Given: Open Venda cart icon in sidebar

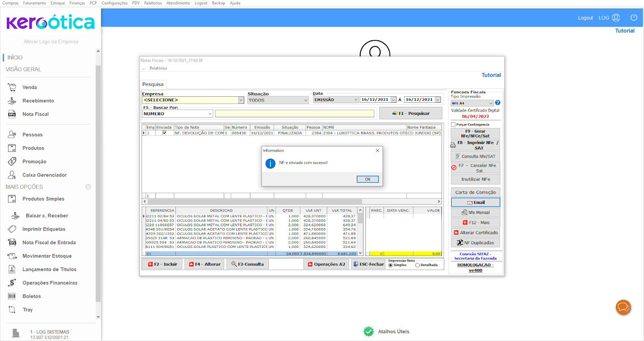Looking at the screenshot, I should [x=12, y=87].
